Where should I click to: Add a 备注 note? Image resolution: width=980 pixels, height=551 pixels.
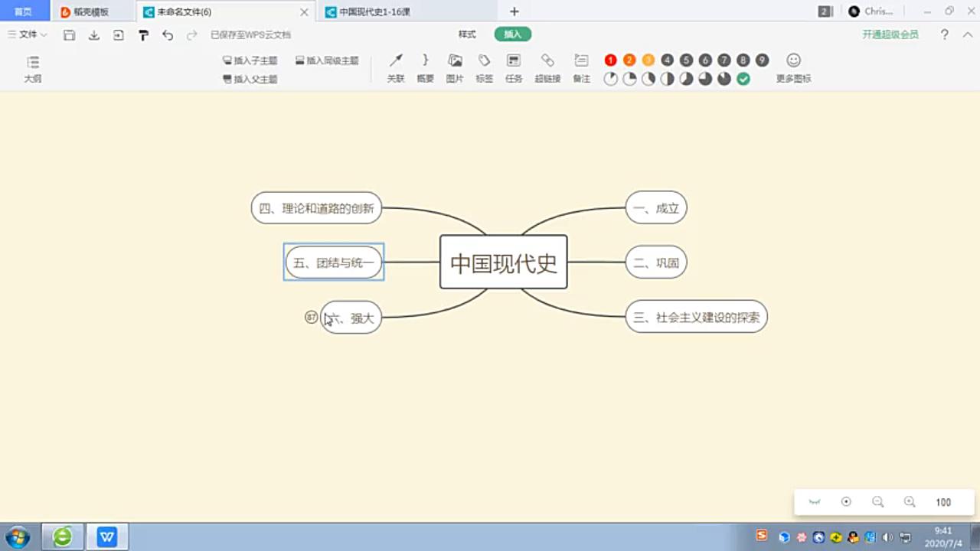(x=582, y=69)
